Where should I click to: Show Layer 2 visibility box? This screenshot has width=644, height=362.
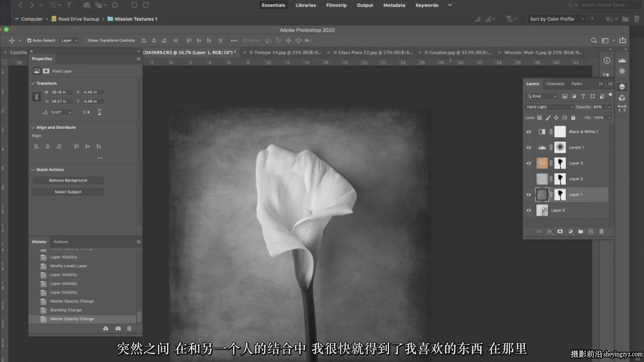[x=529, y=179]
